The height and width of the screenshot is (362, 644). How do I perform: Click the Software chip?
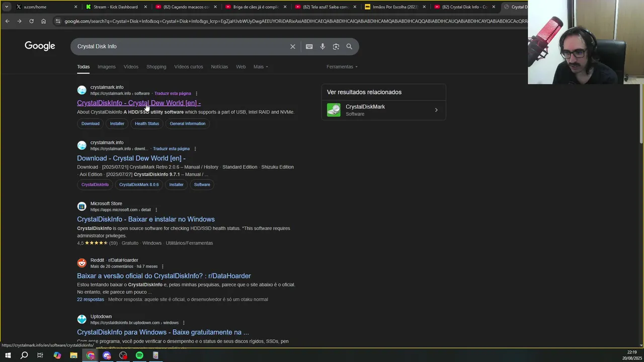coord(202,185)
